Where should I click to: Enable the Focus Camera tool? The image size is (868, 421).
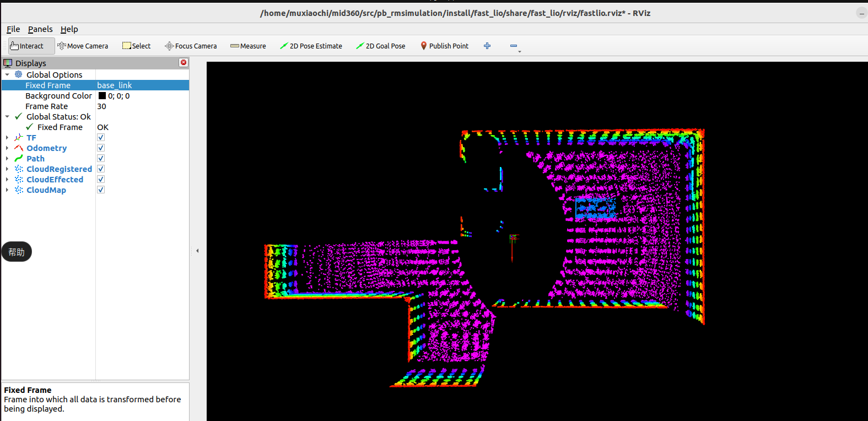(x=191, y=46)
